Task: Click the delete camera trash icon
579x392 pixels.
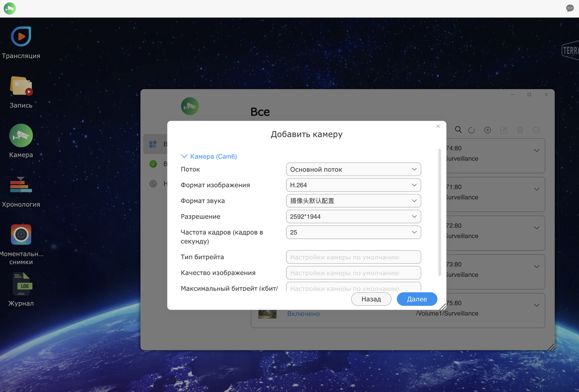Action: 520,130
